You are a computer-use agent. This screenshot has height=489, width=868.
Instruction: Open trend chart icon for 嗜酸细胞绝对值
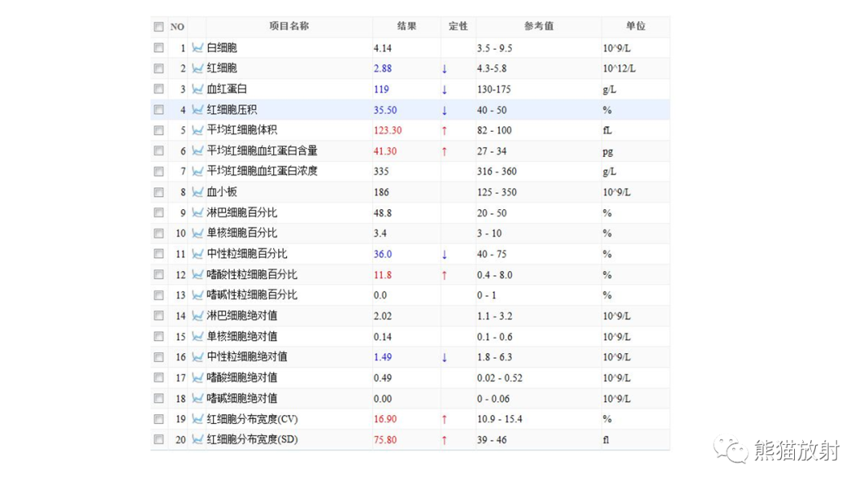click(x=197, y=378)
